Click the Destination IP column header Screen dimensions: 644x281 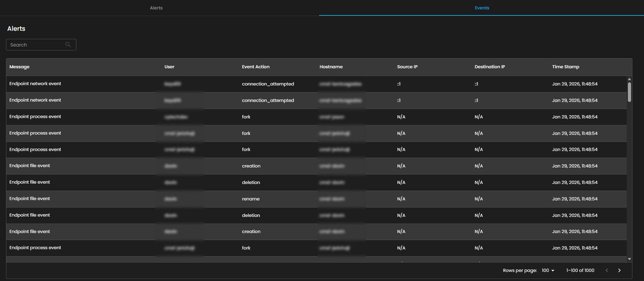(x=490, y=67)
